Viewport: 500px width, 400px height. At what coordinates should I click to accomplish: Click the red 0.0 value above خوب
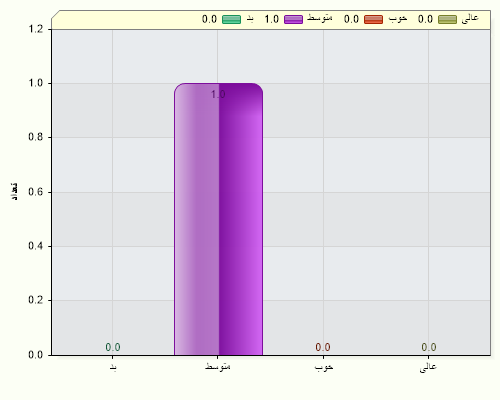323,347
